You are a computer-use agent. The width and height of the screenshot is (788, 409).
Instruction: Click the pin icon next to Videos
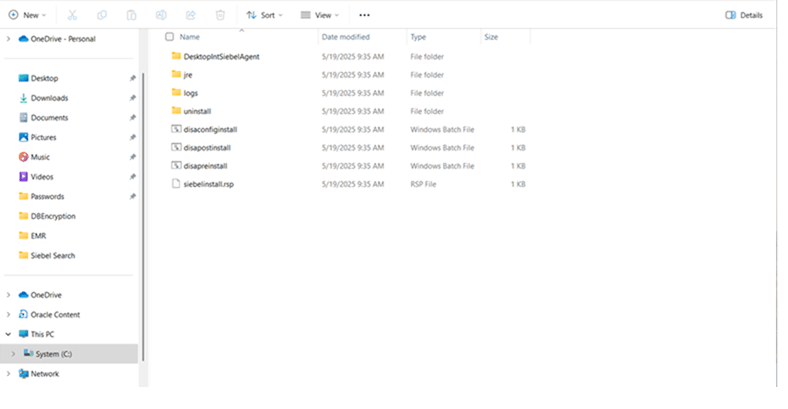[x=133, y=177]
